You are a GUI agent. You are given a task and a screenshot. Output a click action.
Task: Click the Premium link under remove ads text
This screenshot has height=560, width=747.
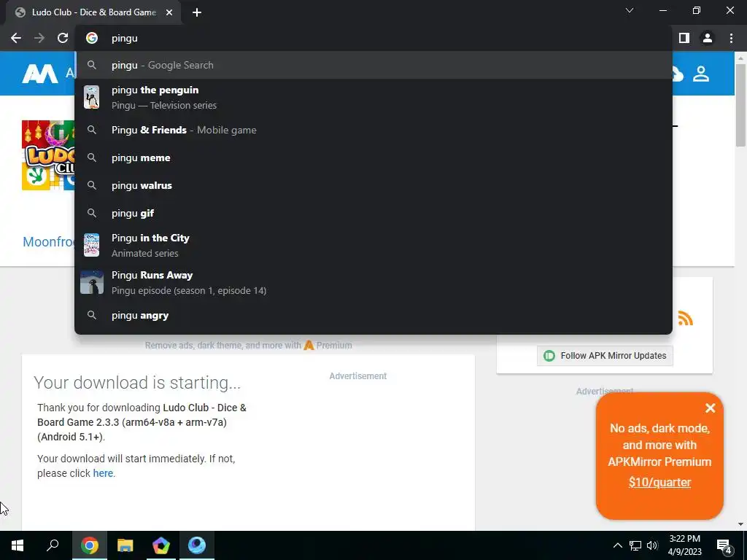coord(328,345)
